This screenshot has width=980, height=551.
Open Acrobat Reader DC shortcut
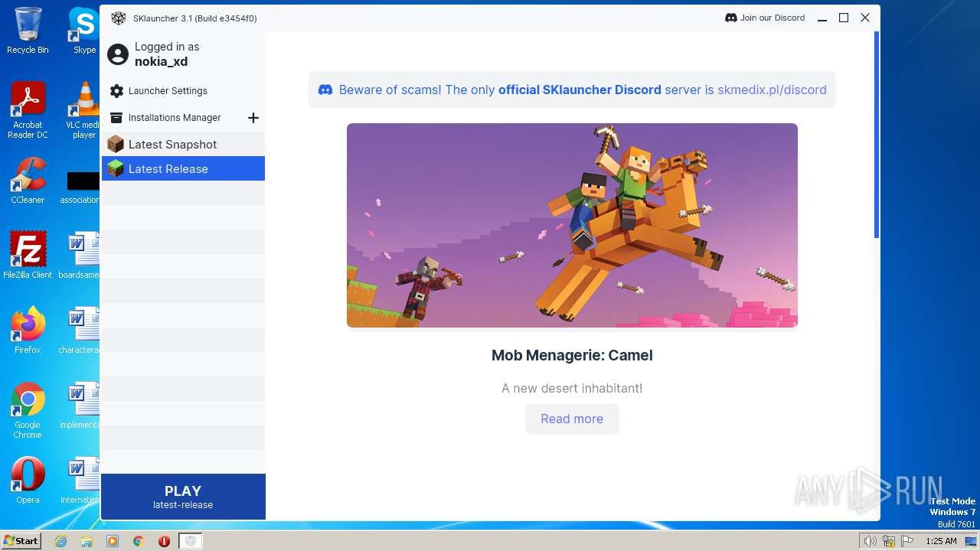pos(28,110)
